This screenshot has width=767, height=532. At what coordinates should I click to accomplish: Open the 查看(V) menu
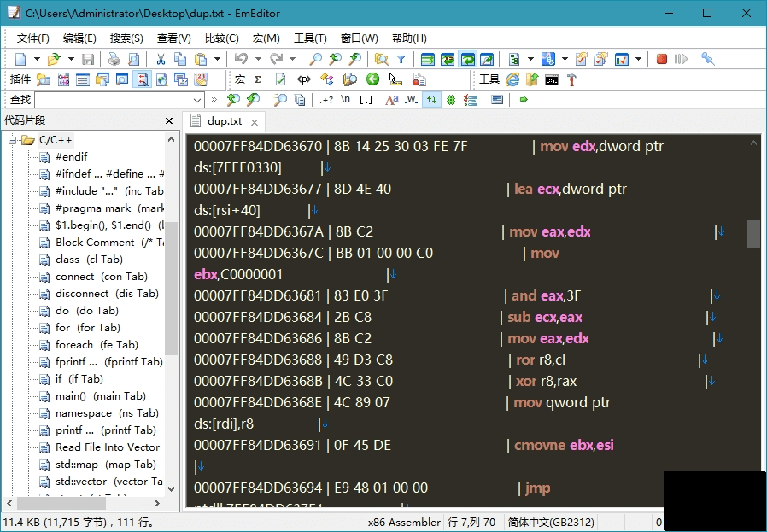[x=173, y=38]
